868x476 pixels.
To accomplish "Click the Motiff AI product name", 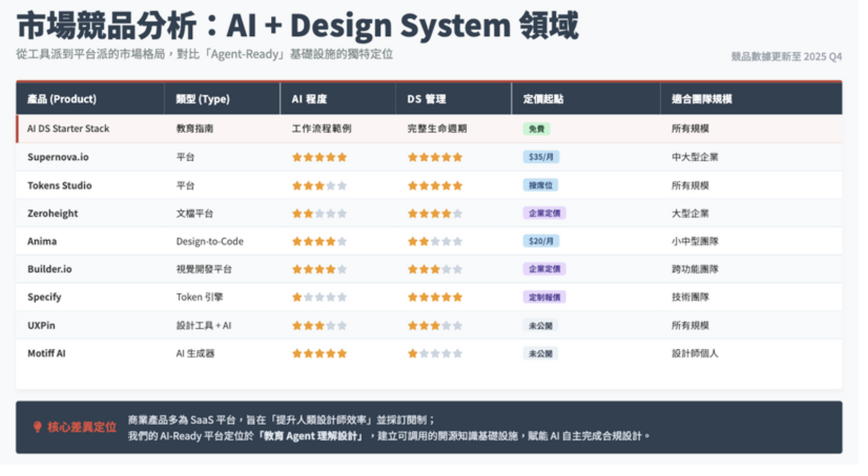I will click(x=46, y=353).
